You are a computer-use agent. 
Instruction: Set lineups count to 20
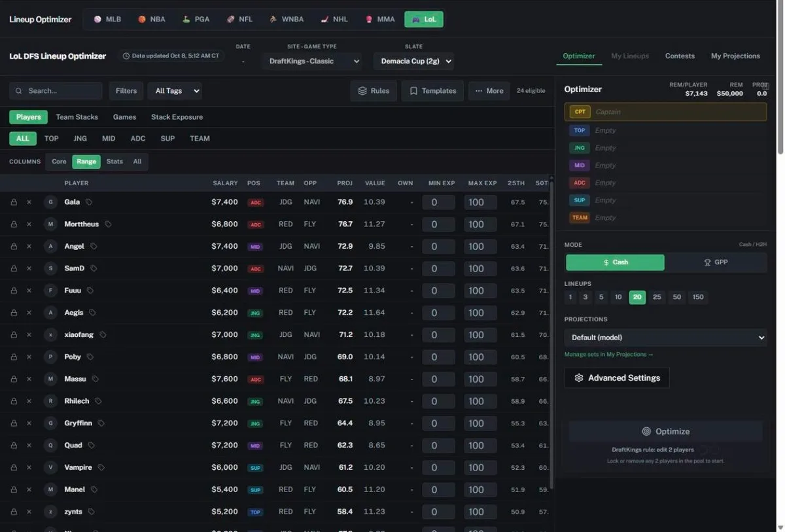(x=637, y=297)
